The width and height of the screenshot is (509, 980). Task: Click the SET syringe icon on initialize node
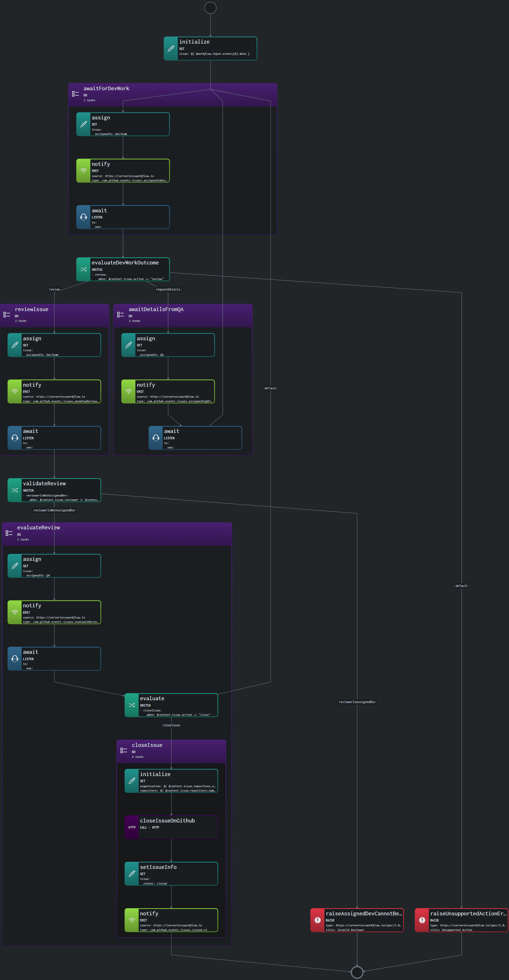(170, 48)
